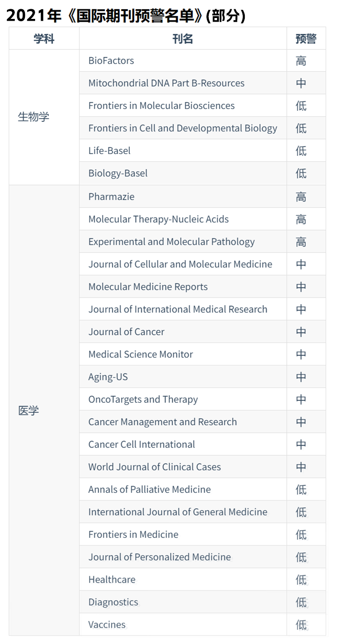Click the 医学 category cell
This screenshot has width=339, height=644.
28,411
